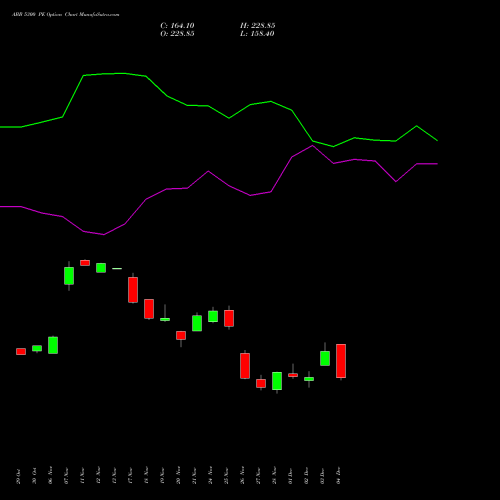Click the 18 Nov date label
The height and width of the screenshot is (500, 500).
[x=146, y=475]
